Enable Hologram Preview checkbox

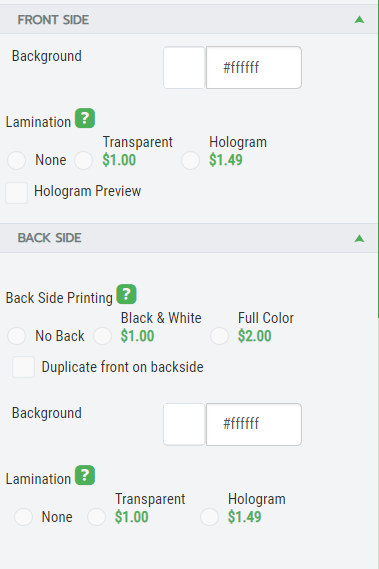tap(16, 193)
